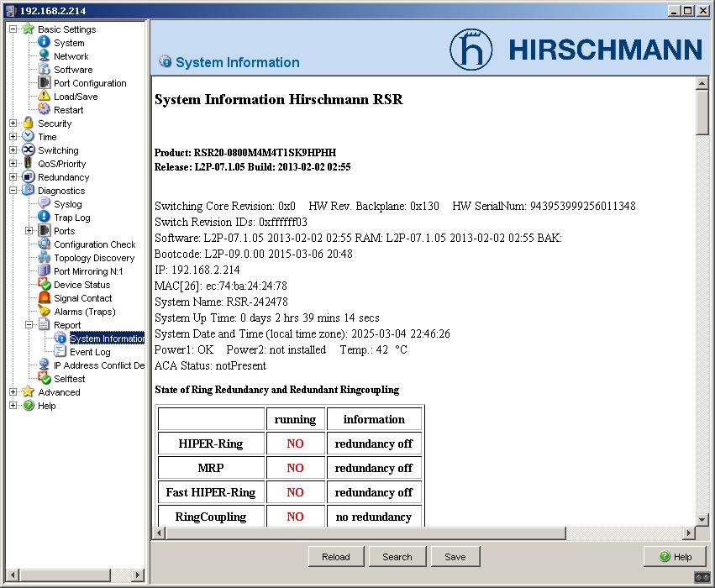Click the Event Log icon
Screen dimensions: 715x588
click(60, 351)
